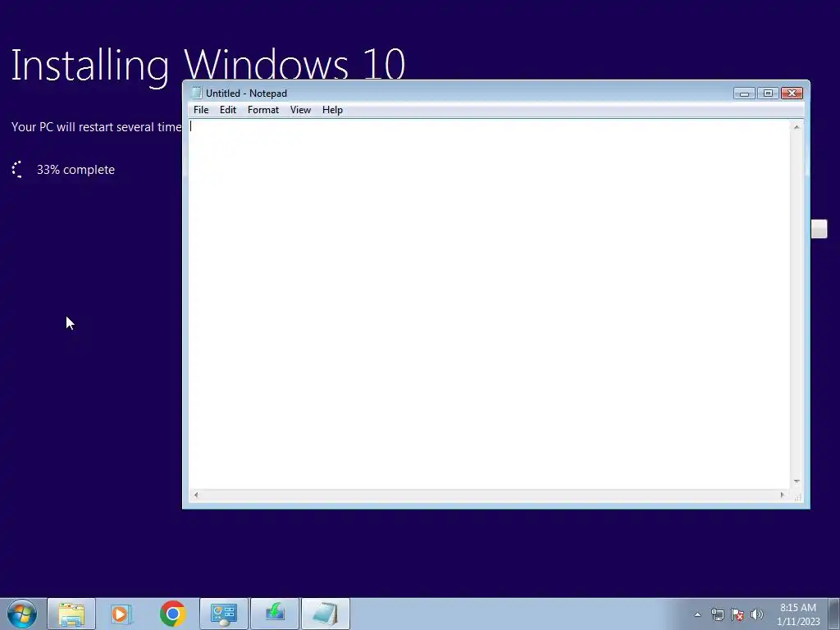The image size is (840, 630).
Task: Minimize the Notepad window
Action: [744, 94]
